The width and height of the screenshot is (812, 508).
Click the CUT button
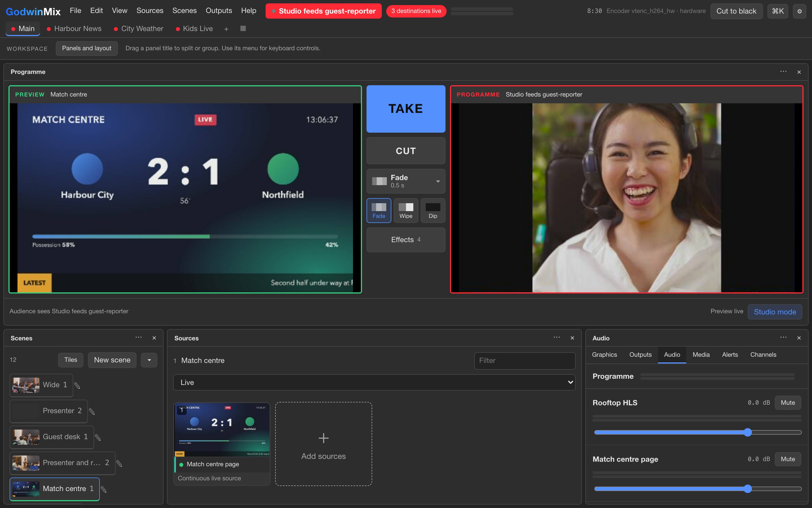[406, 151]
